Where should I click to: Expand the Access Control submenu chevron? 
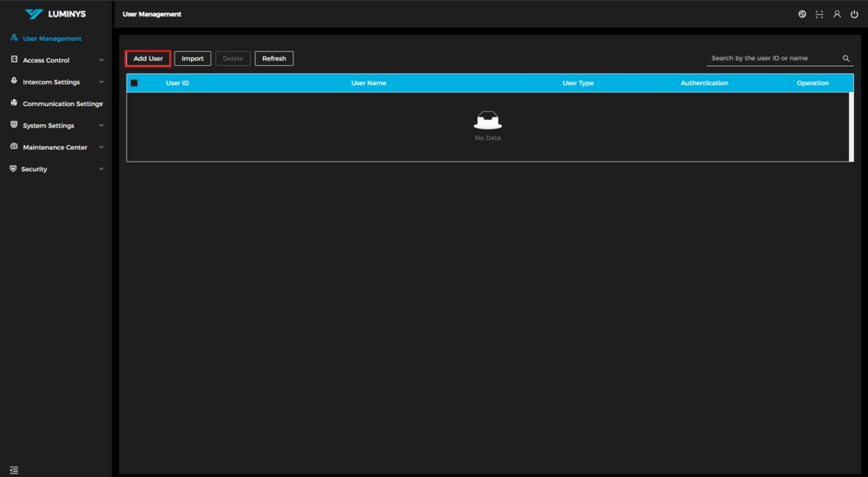(x=102, y=60)
